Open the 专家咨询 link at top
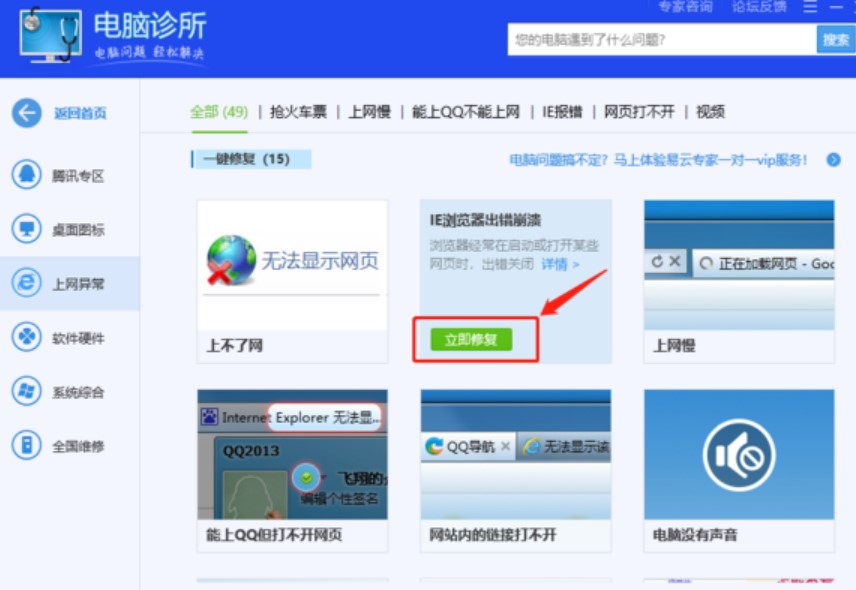856x590 pixels. tap(686, 7)
